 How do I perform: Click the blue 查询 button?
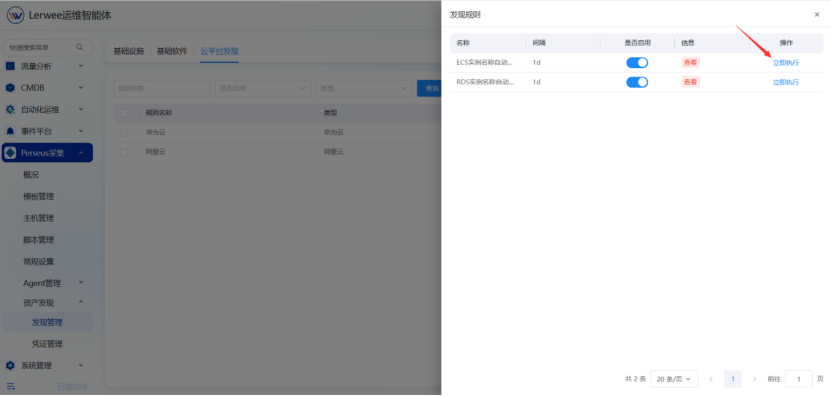(x=429, y=89)
